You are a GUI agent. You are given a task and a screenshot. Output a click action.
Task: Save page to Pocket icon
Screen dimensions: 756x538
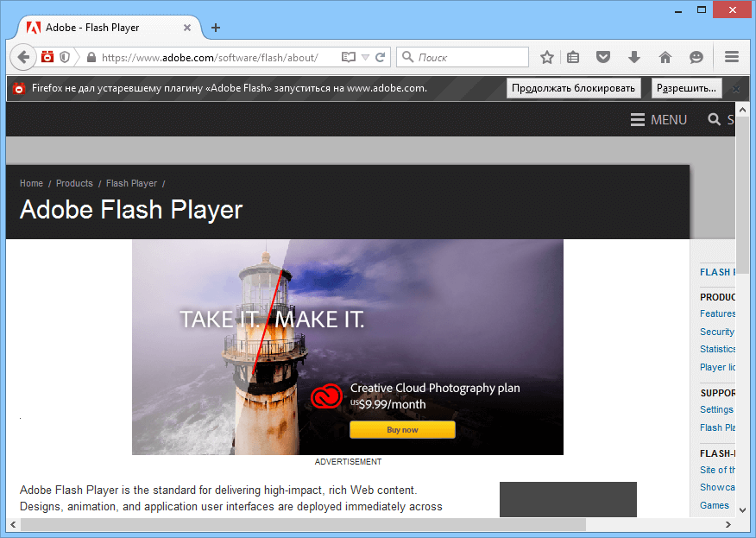(x=603, y=57)
